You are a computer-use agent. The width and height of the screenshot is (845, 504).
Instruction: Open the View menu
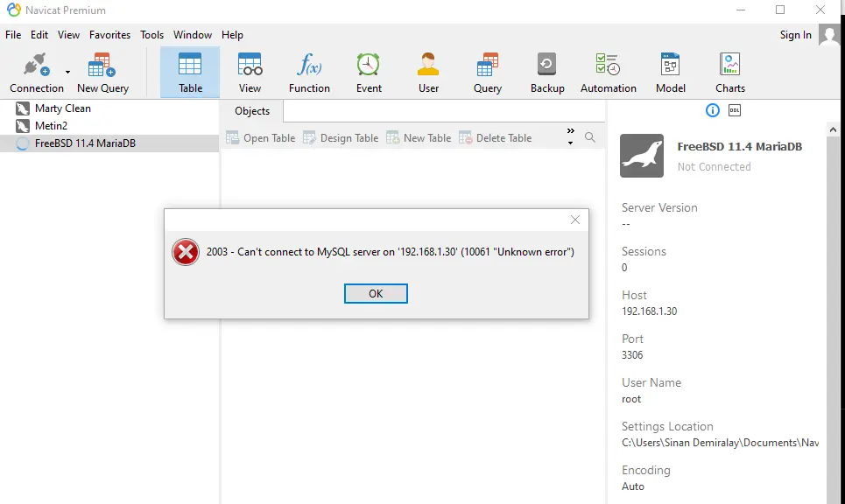tap(68, 35)
